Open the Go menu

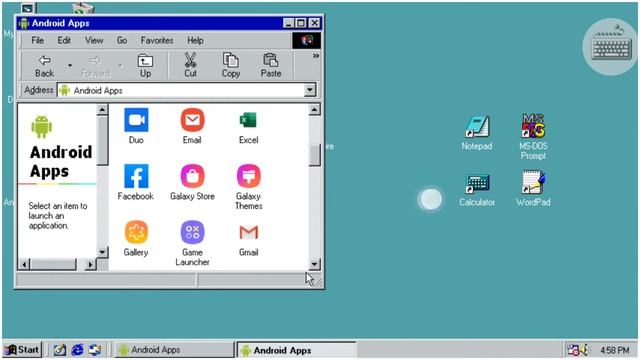pos(122,40)
